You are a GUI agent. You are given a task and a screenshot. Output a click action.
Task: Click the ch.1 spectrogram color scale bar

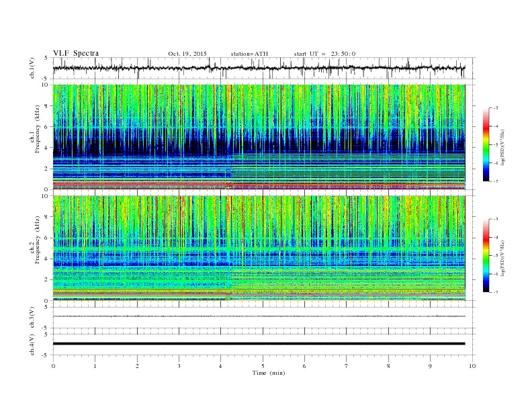(x=486, y=144)
